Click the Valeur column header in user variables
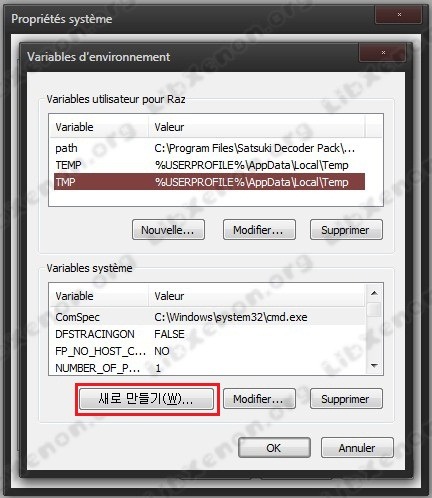Screen dimensions: 432x498 coord(257,127)
